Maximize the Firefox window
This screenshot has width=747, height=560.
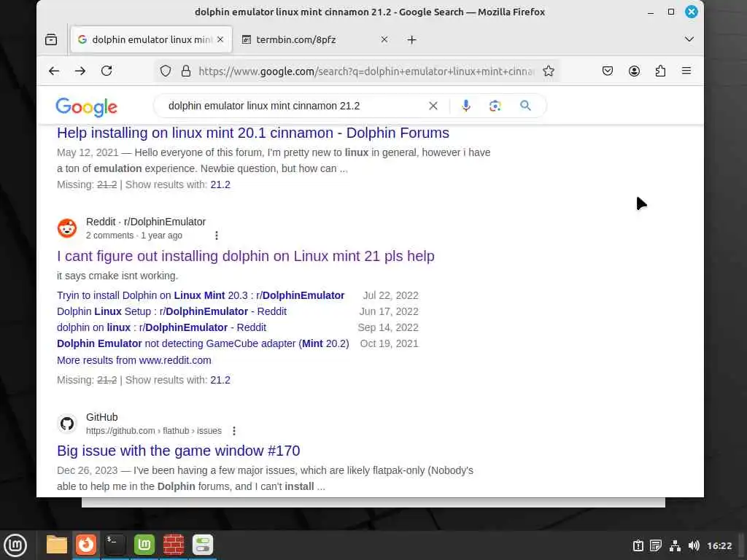click(671, 12)
